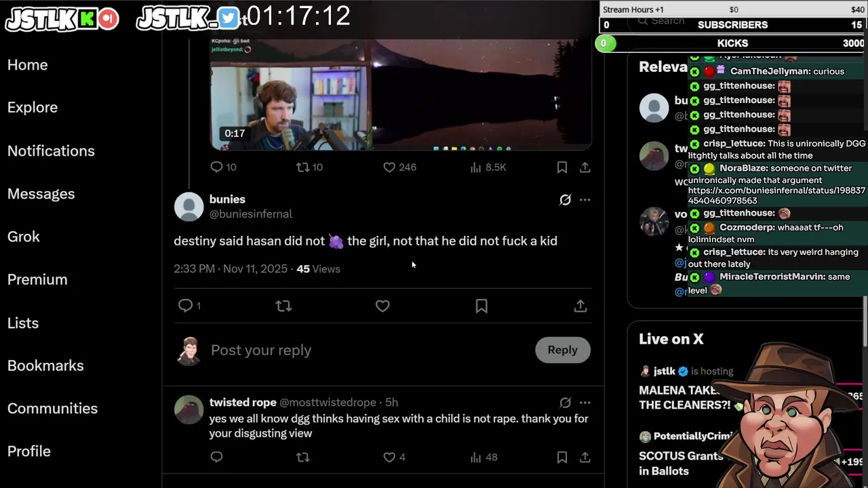This screenshot has height=488, width=868.
Task: Go to Notifications
Action: point(51,151)
